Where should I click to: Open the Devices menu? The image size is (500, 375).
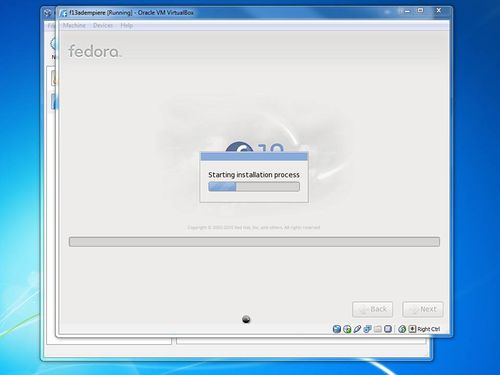103,25
